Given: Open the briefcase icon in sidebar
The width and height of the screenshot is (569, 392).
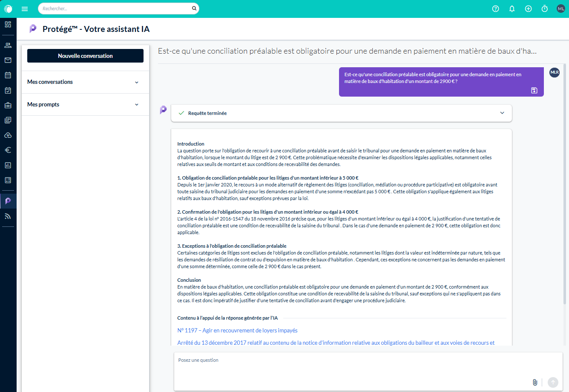Looking at the screenshot, I should click(x=8, y=105).
